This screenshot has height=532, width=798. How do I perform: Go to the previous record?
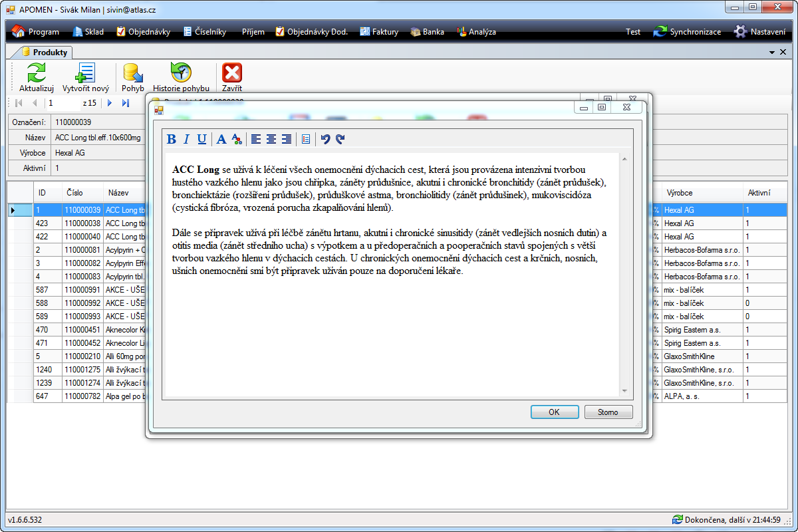pyautogui.click(x=35, y=103)
